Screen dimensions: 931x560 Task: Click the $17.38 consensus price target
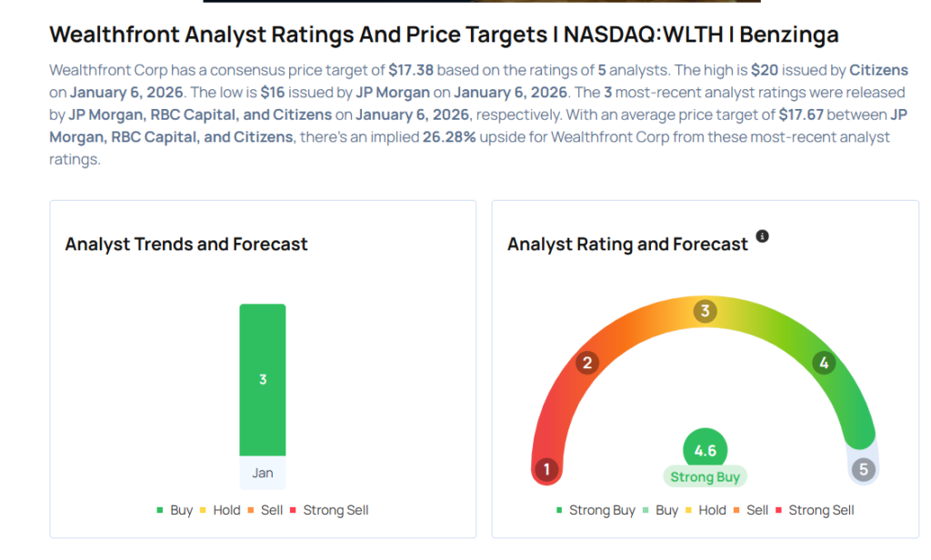411,70
